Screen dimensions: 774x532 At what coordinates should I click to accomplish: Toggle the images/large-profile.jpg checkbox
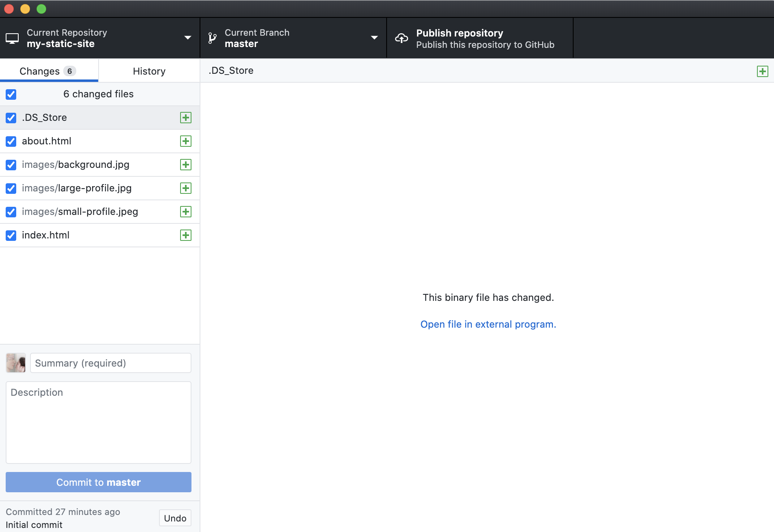coord(11,189)
